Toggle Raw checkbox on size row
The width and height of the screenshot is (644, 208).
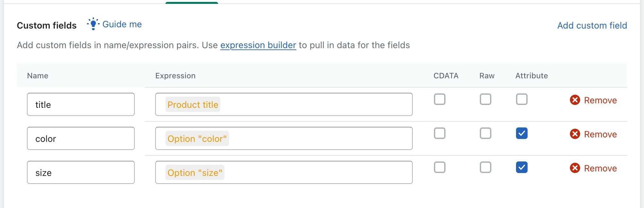(x=485, y=167)
